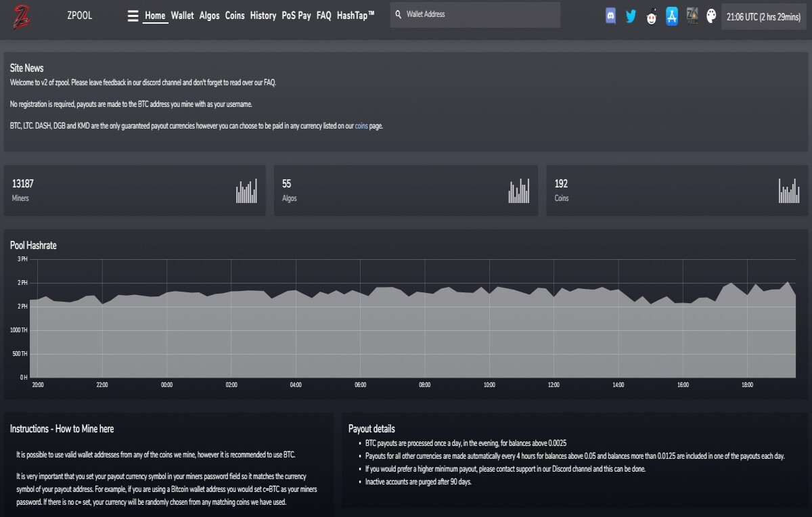Open the theme palette icon
Screen dimensions: 812x517
[x=711, y=16]
